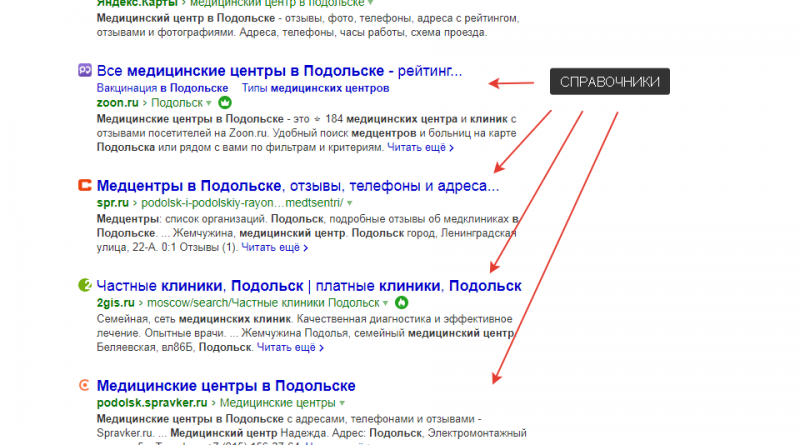Open the Spravker 'Медицинские центры в Подольске' title
The image size is (800, 445).
pos(226,386)
